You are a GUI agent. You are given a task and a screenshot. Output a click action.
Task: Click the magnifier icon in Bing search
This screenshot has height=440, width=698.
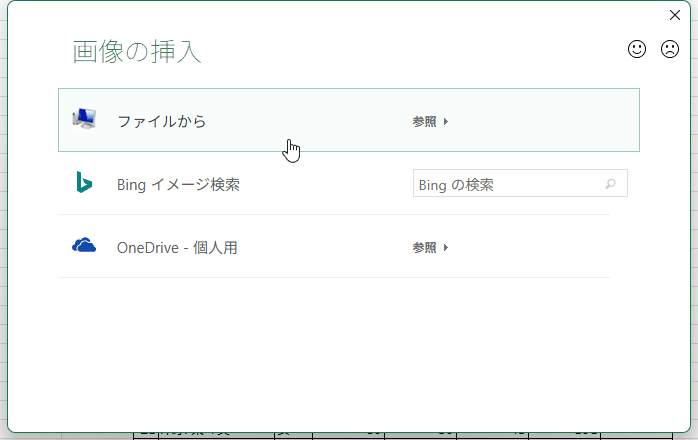pos(611,184)
